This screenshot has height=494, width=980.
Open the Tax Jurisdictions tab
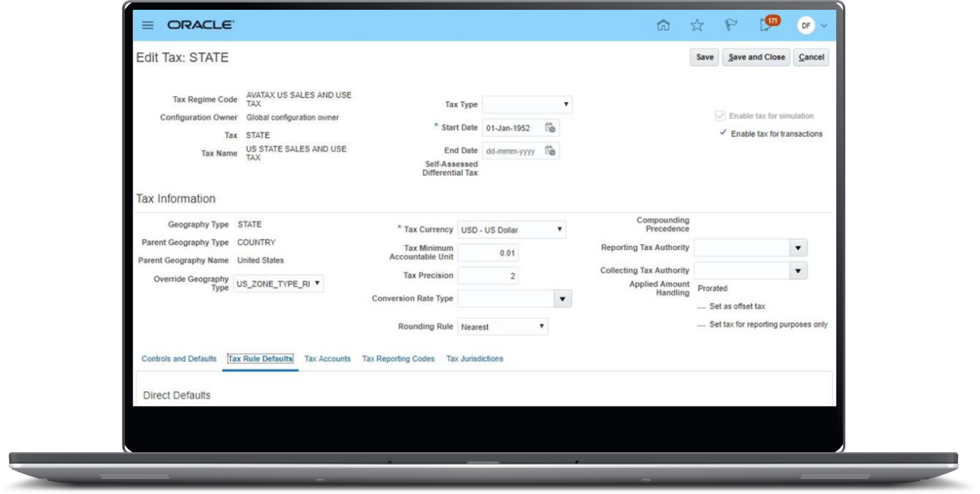coord(474,359)
